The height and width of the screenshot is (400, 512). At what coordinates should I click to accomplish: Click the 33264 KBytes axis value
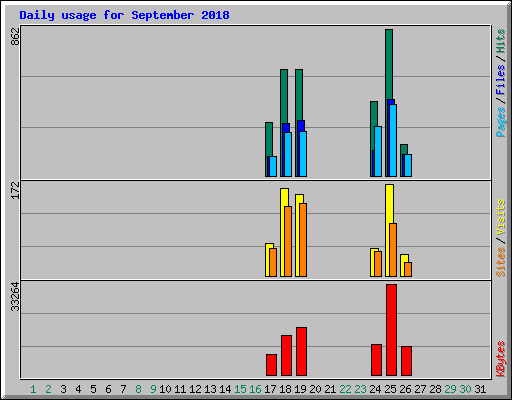15,297
